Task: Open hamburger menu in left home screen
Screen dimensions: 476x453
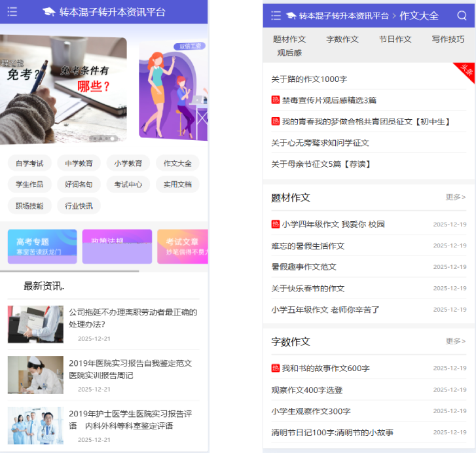Action: 12,12
